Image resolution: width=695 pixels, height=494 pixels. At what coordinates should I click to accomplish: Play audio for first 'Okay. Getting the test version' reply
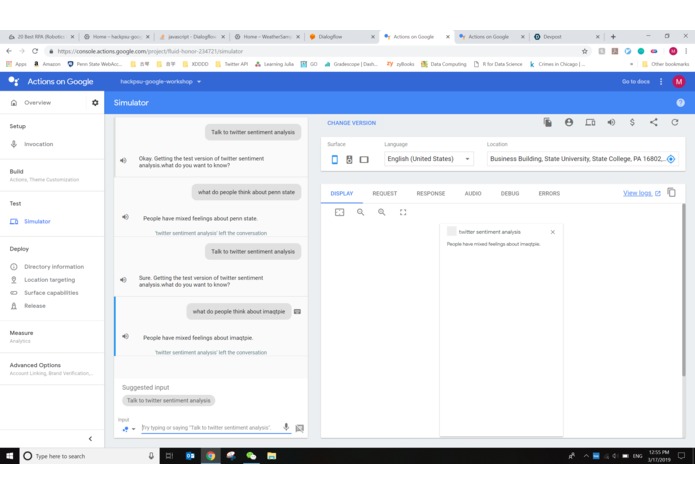[123, 160]
